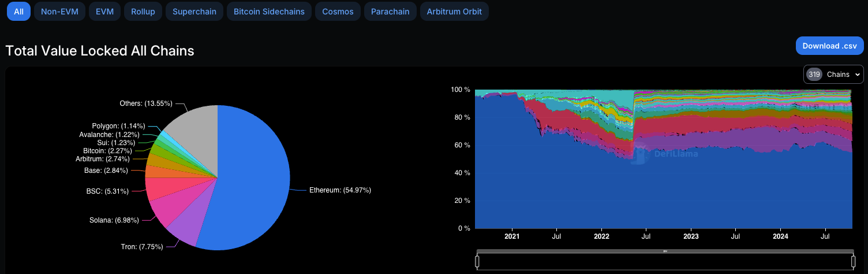Click the 100 % y-axis label
The image size is (868, 274).
[461, 90]
